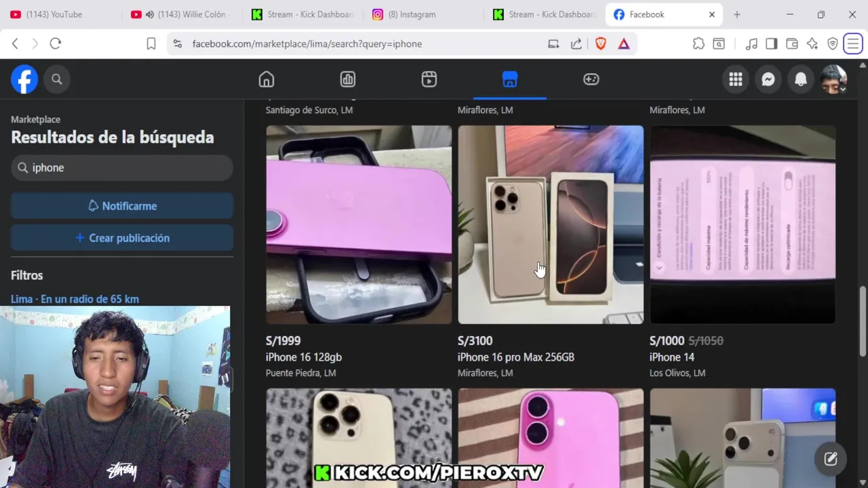Open pink iPhone on striped background photo
Viewport: 868px width, 488px height.
click(x=551, y=438)
